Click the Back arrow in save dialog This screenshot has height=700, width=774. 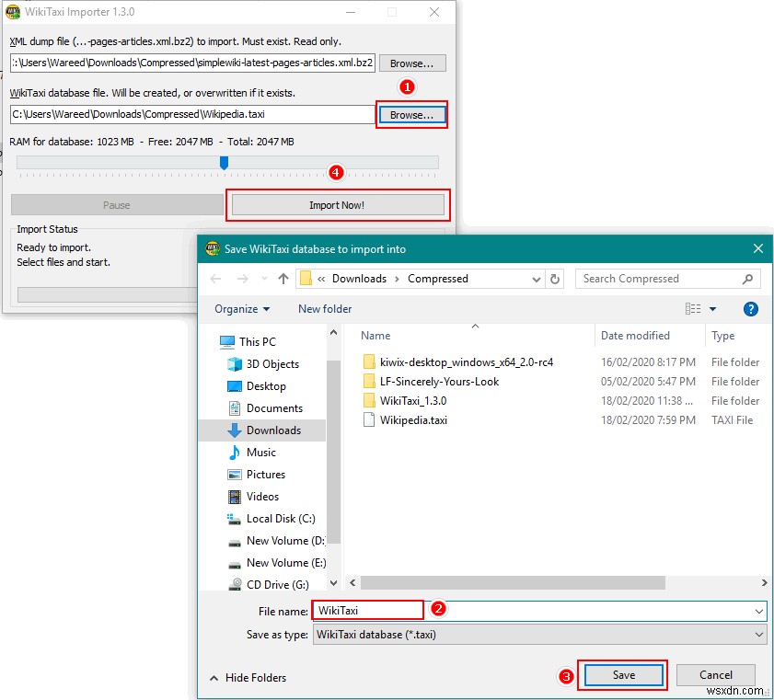click(215, 279)
